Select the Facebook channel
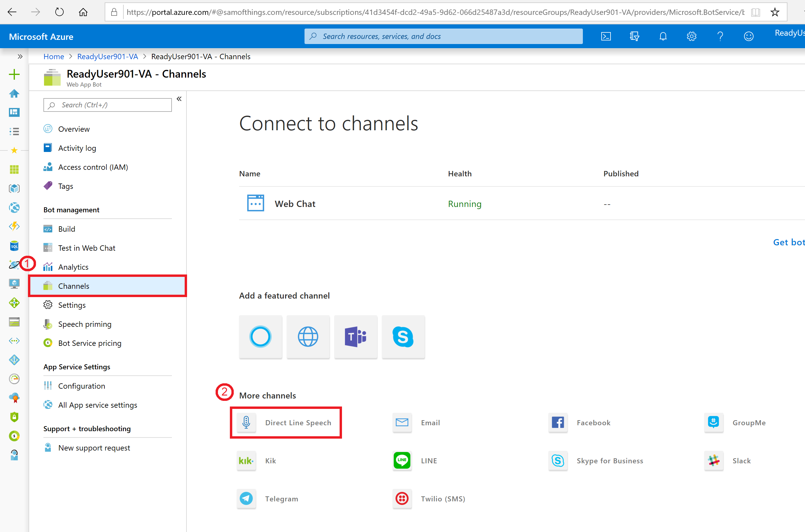 click(579, 422)
